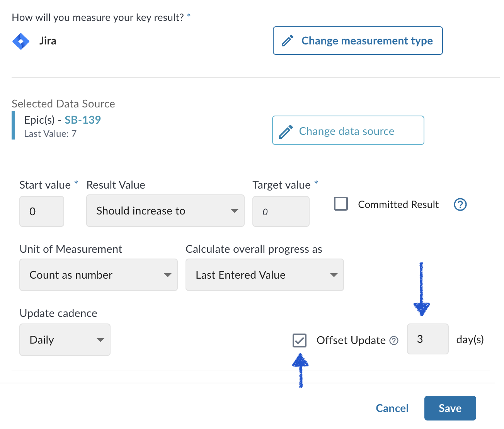Click the offset days input field
The width and height of the screenshot is (504, 429).
(428, 339)
